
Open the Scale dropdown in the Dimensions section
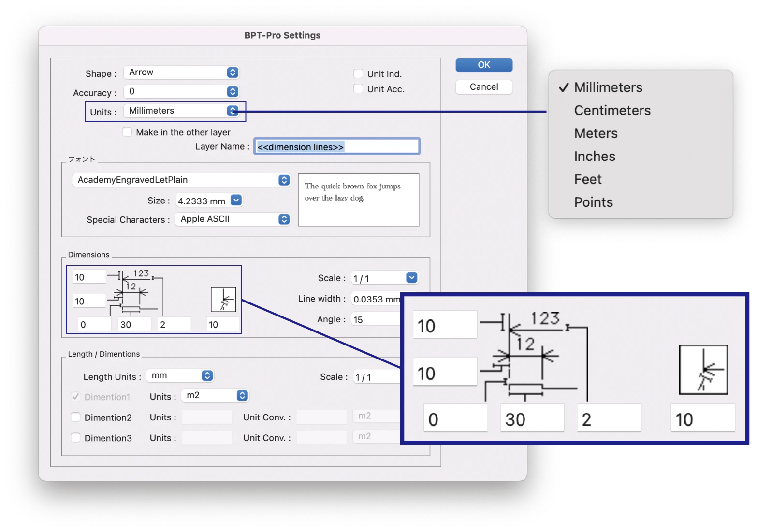point(384,277)
